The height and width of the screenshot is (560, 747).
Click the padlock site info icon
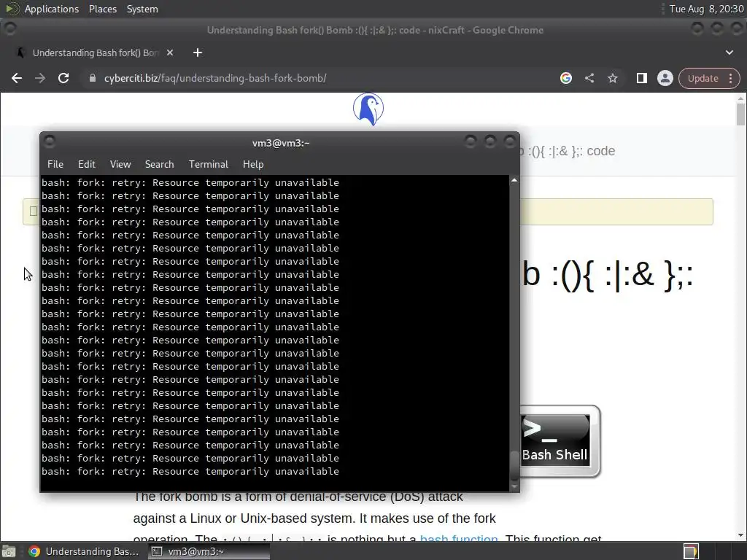click(93, 78)
